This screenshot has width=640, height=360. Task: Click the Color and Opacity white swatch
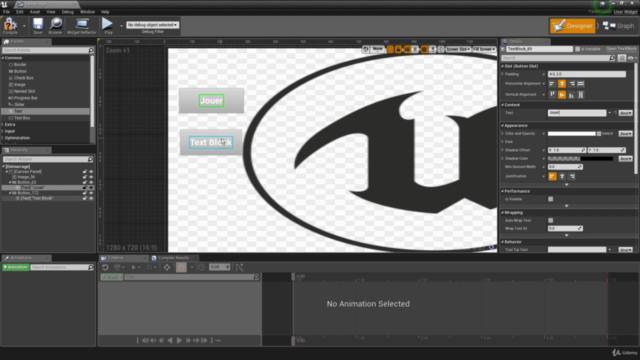point(571,134)
